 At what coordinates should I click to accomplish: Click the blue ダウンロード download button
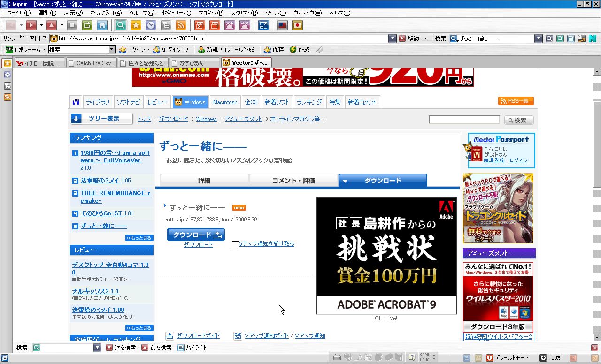click(x=196, y=235)
